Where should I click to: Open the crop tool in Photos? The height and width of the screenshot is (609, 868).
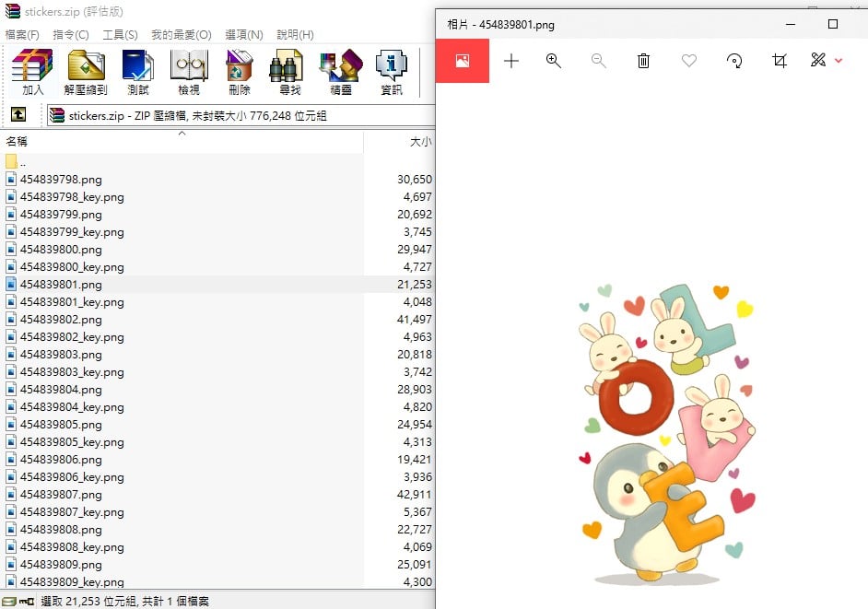coord(780,60)
